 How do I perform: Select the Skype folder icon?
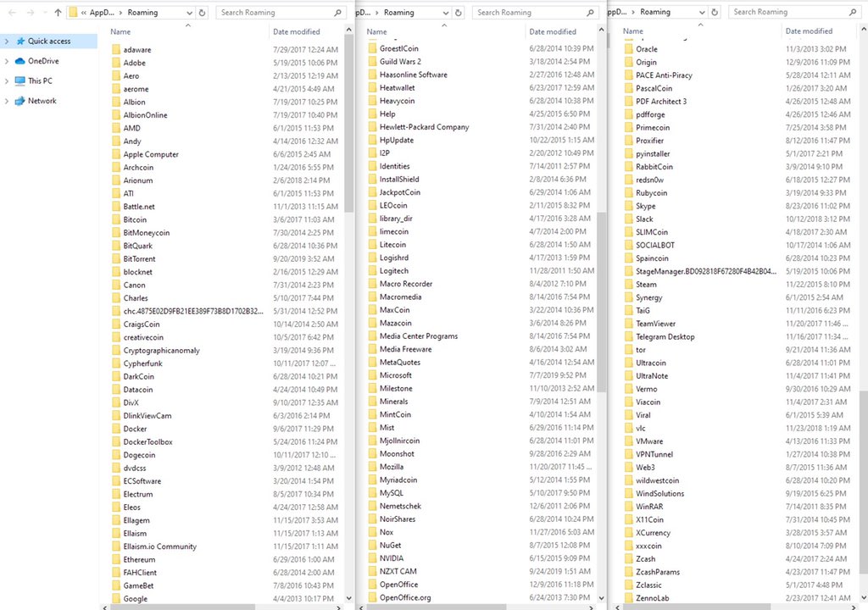point(628,205)
